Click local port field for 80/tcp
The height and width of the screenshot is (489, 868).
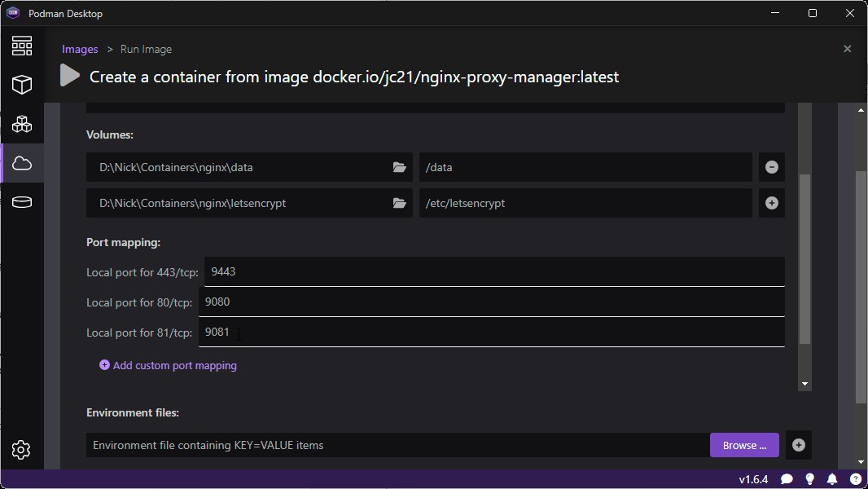[x=492, y=302]
